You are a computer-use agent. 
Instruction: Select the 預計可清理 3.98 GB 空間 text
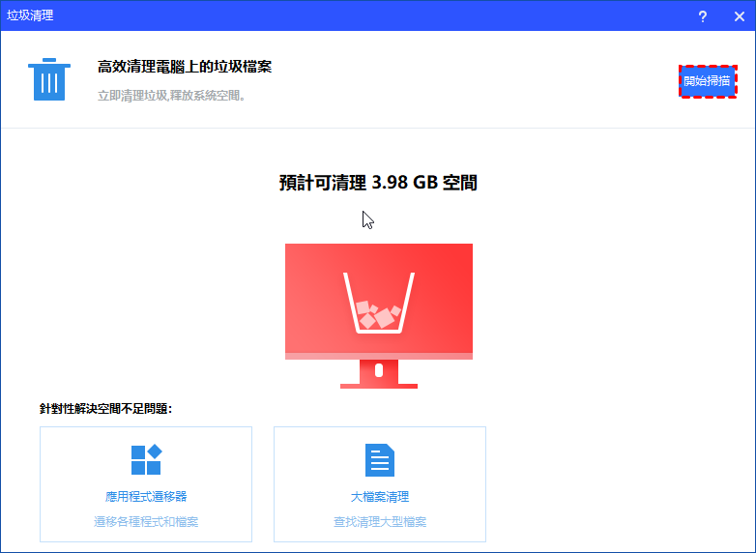[x=378, y=183]
